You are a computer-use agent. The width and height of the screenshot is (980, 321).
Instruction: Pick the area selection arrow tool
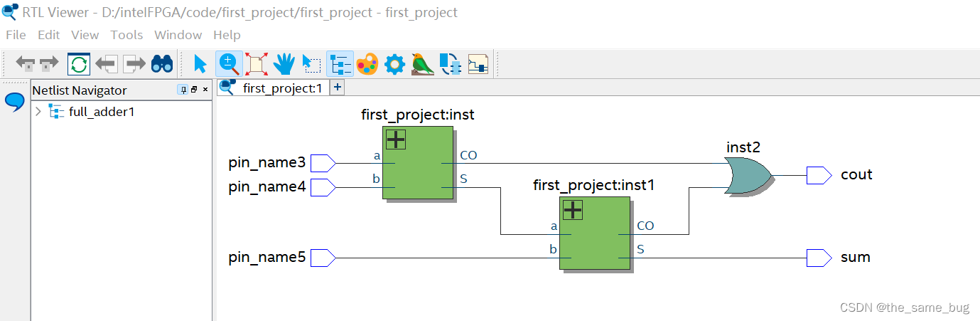click(x=311, y=64)
